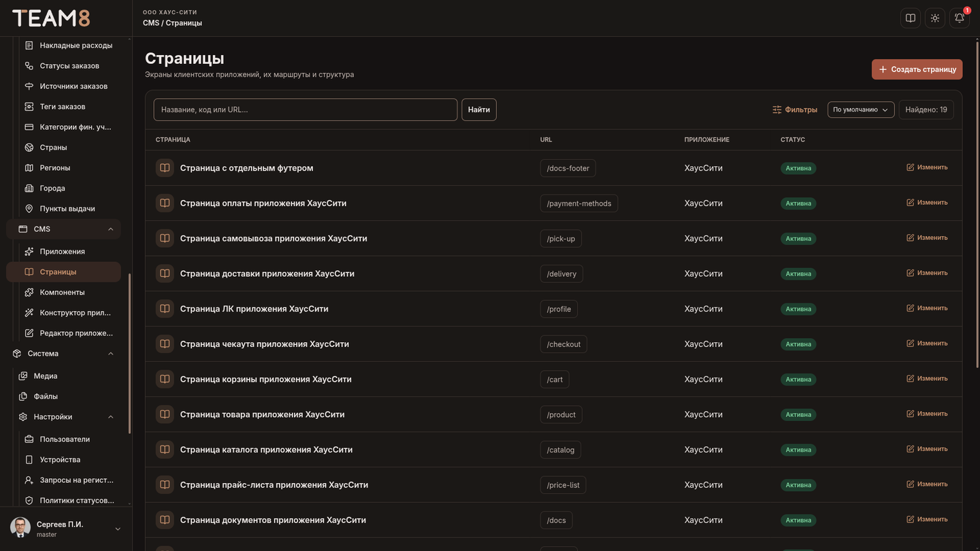Select Страницы in the sidebar
The height and width of the screenshot is (551, 980).
[x=63, y=272]
